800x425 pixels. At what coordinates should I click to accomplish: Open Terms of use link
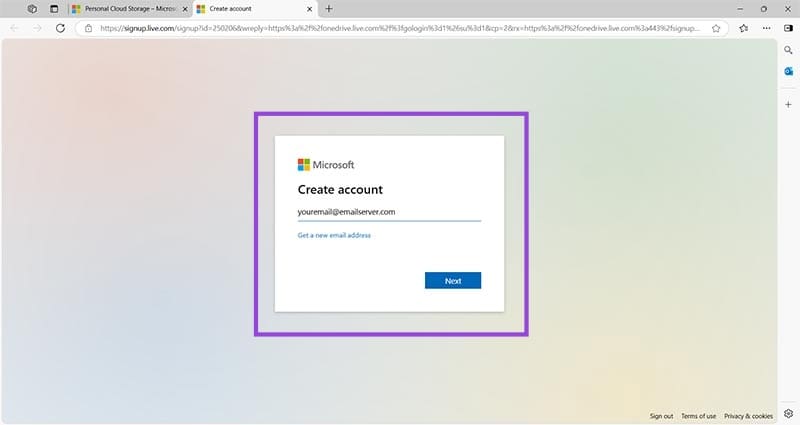click(x=698, y=416)
